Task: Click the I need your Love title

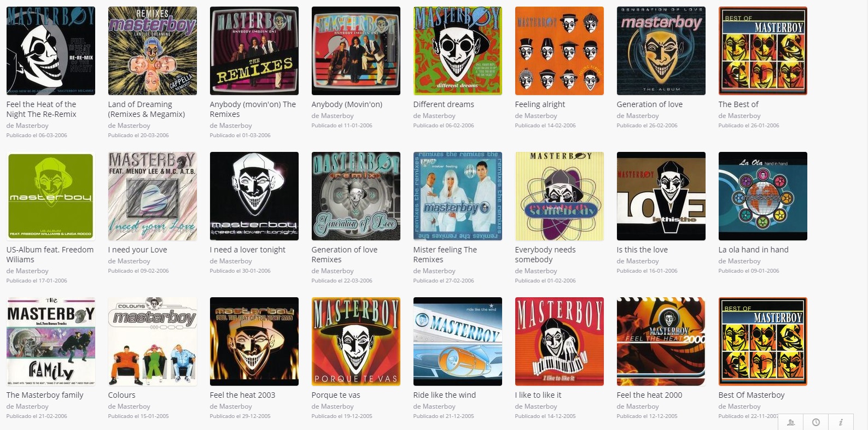Action: point(137,250)
